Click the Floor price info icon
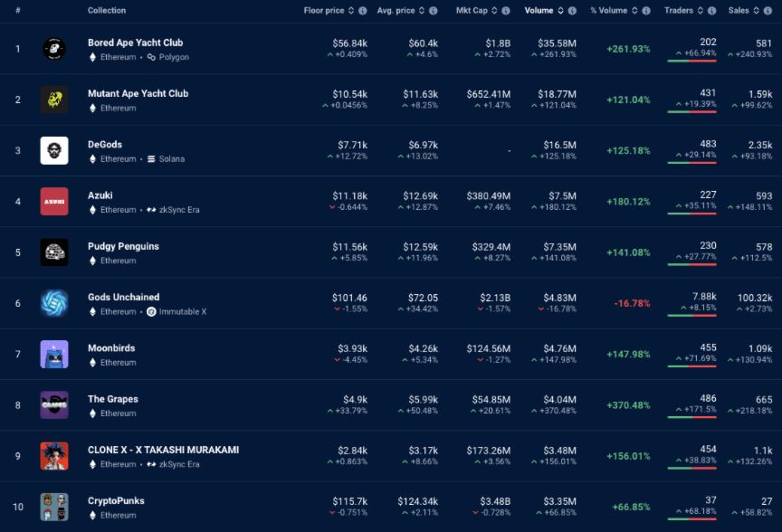This screenshot has width=782, height=532. [362, 11]
